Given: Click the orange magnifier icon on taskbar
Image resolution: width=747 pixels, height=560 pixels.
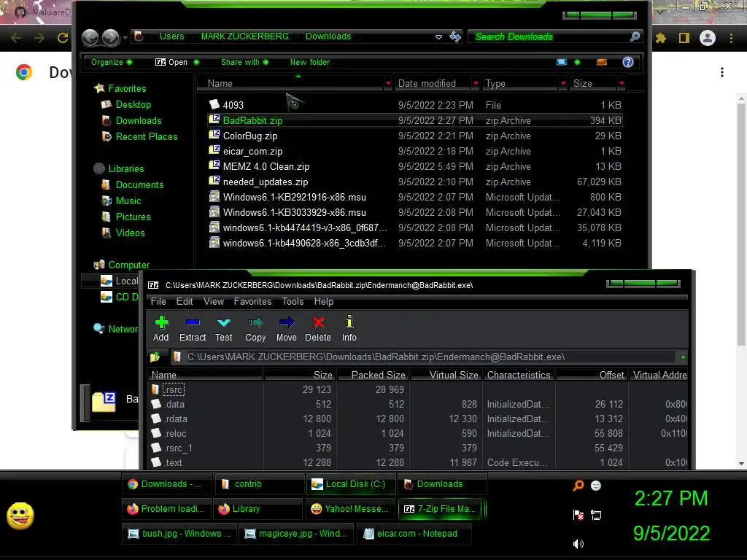Looking at the screenshot, I should point(578,485).
